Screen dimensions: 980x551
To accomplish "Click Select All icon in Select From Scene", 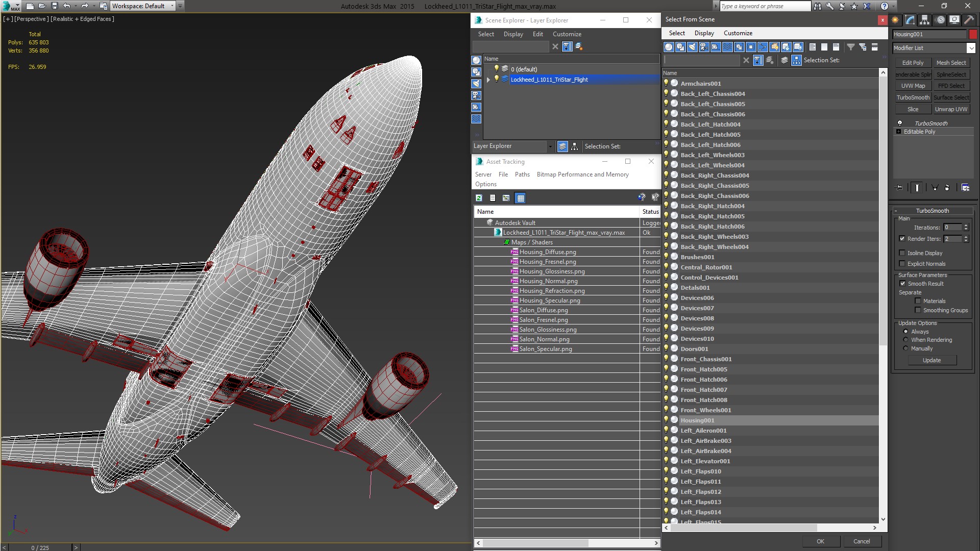I will [813, 47].
